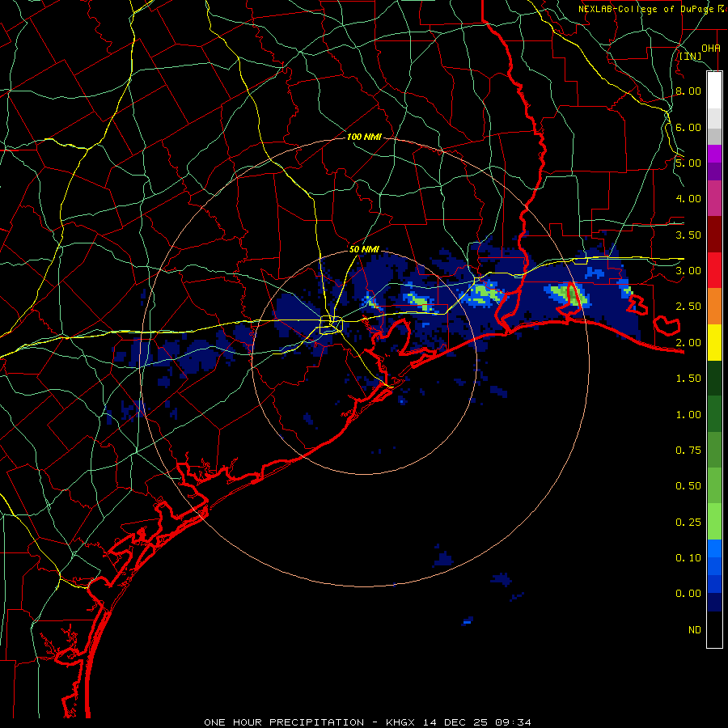This screenshot has width=728, height=728.
Task: Click the 2.50 legend value
Action: pyautogui.click(x=688, y=307)
